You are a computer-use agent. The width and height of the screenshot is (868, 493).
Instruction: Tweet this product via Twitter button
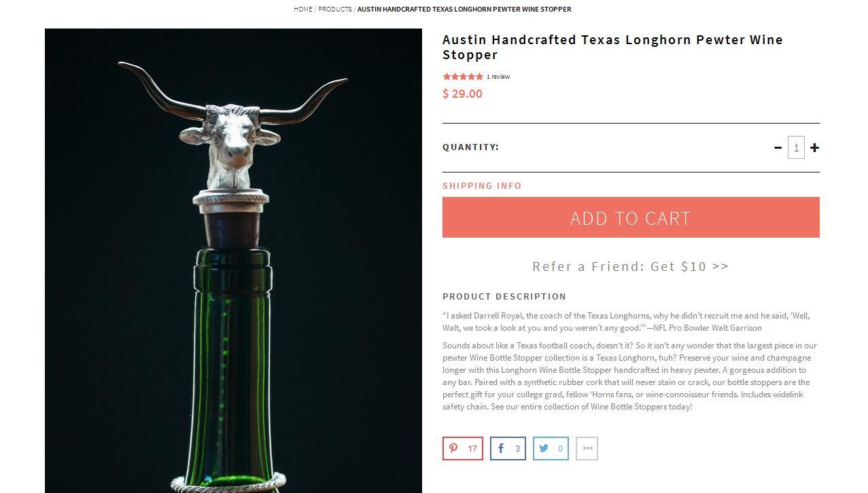(x=551, y=448)
